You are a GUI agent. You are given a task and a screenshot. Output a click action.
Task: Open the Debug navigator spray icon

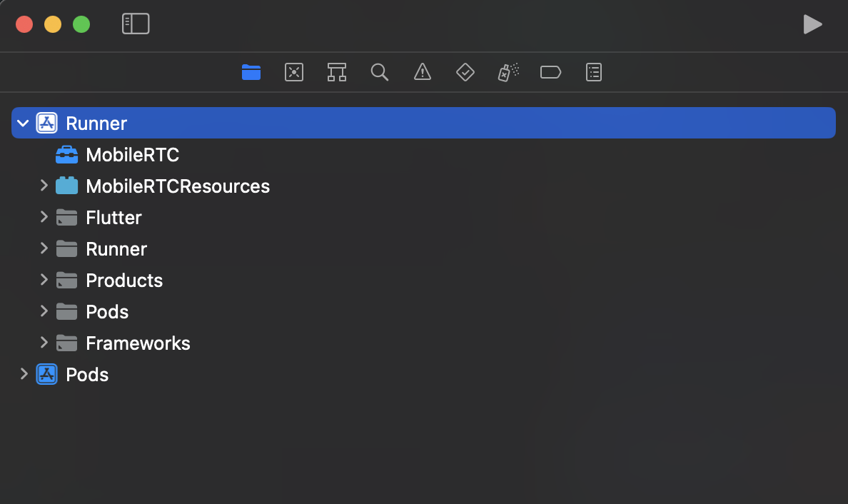(x=508, y=72)
